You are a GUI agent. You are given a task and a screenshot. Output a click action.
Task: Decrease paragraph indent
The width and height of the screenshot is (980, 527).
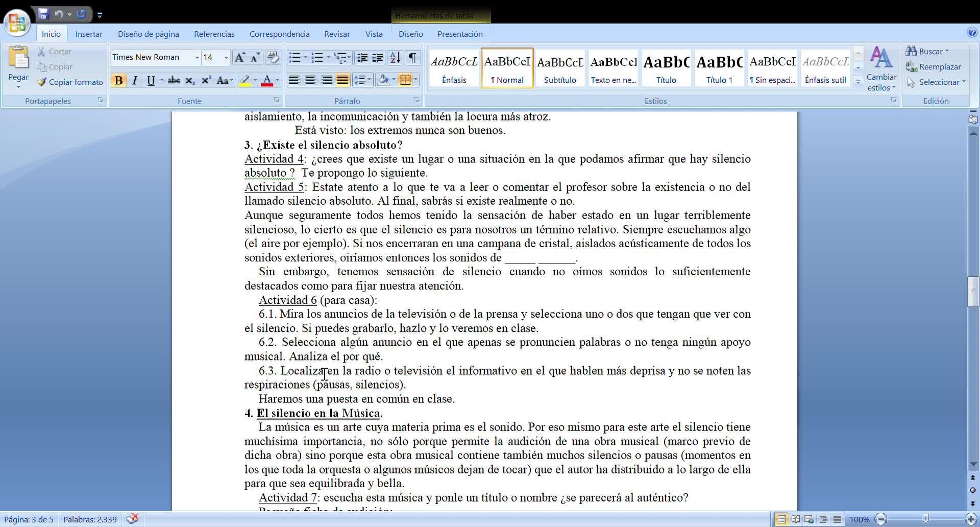[x=362, y=57]
